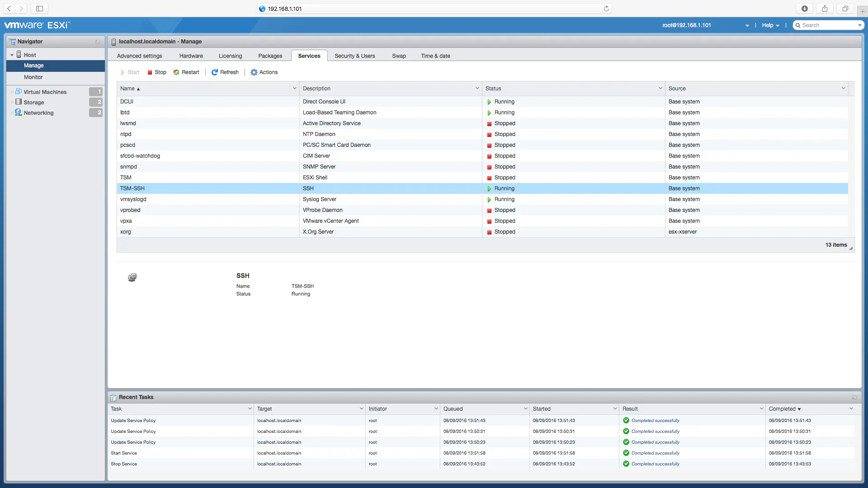Click the browser forward arrow
Viewport: 868px width, 488px height.
point(21,9)
